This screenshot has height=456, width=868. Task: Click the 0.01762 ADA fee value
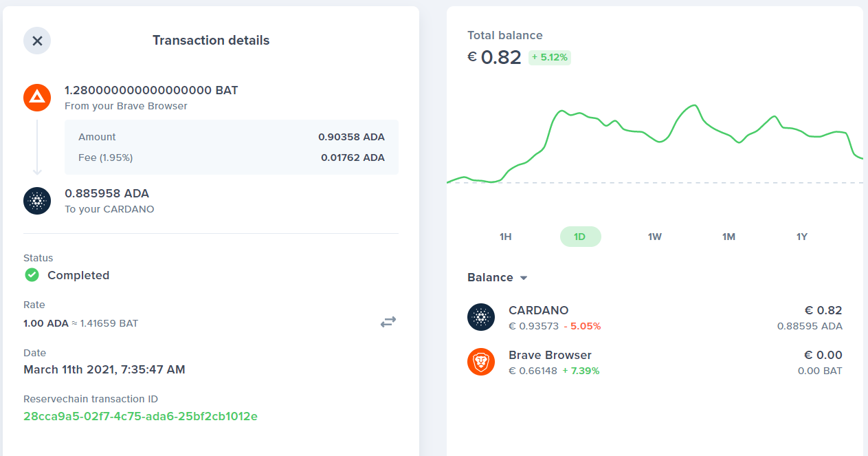(x=353, y=158)
